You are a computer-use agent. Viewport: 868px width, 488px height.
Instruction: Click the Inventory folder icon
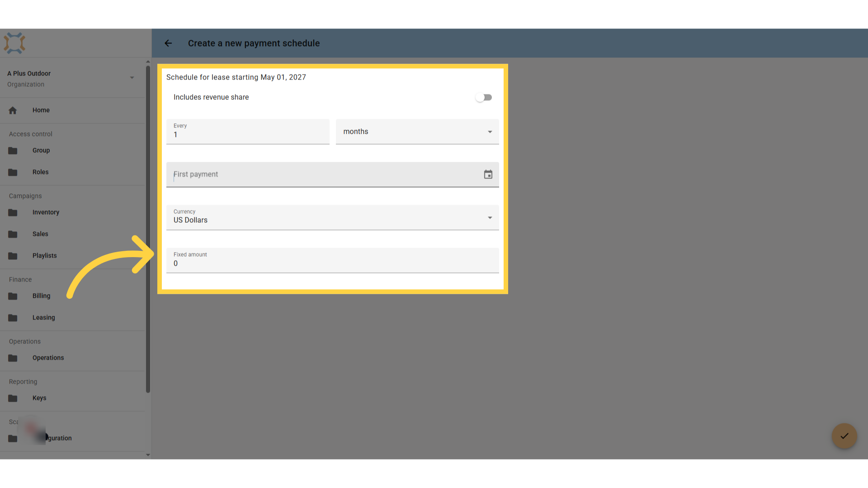click(13, 212)
